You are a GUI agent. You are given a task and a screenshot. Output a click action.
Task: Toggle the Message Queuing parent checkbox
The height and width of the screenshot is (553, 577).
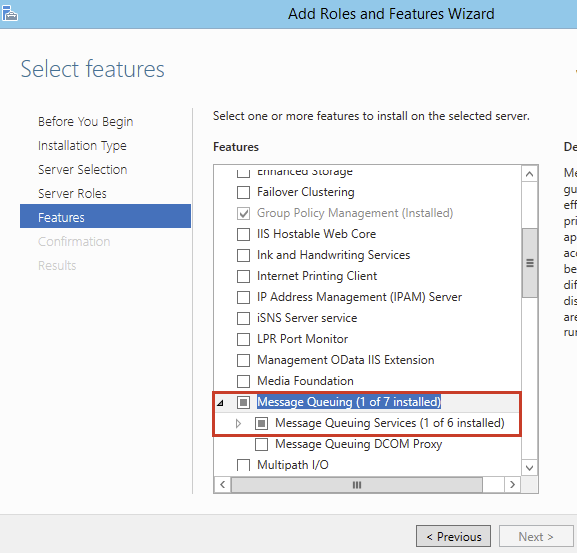(243, 402)
